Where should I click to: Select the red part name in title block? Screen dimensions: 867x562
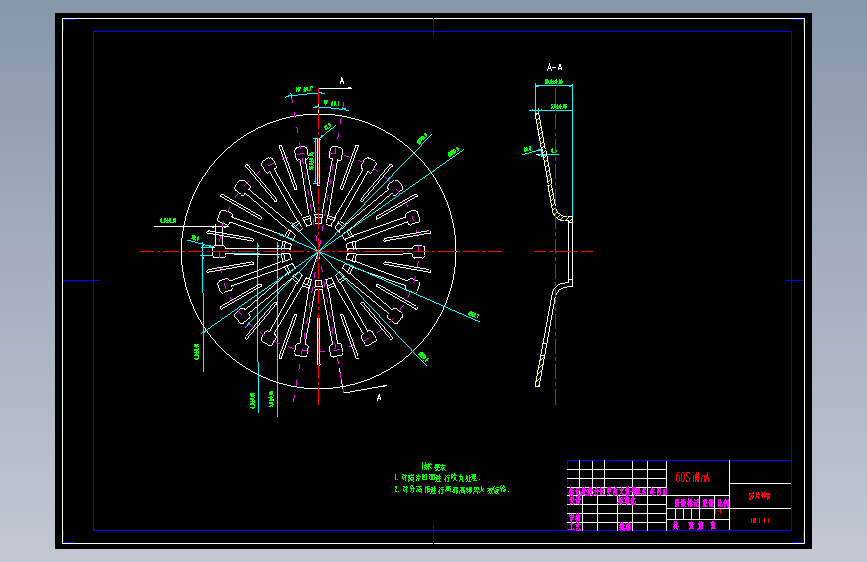click(759, 496)
